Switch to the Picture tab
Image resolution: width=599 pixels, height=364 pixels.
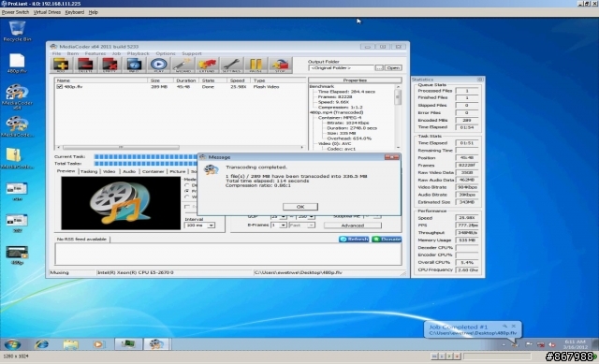coord(177,171)
